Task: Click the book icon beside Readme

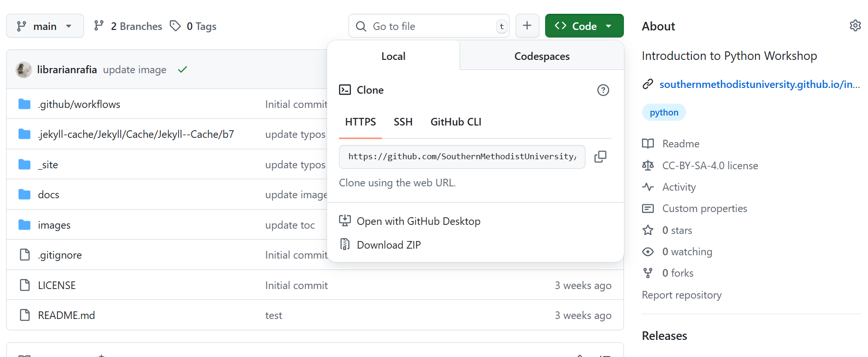Action: coord(648,144)
